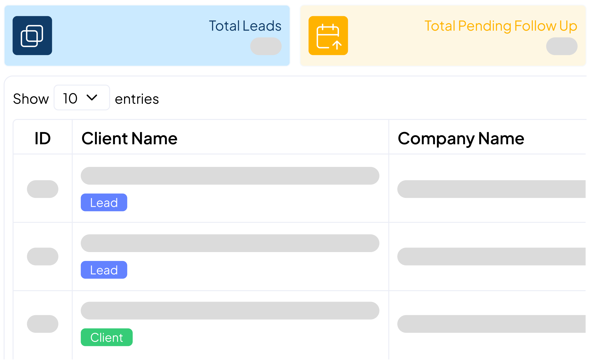Open the Show entries dropdown
Viewport: 592px width, 364px height.
(x=82, y=98)
